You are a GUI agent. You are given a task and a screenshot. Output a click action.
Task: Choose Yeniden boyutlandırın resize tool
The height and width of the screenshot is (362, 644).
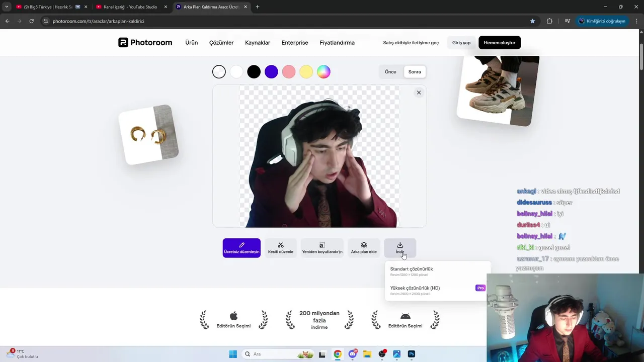click(322, 248)
